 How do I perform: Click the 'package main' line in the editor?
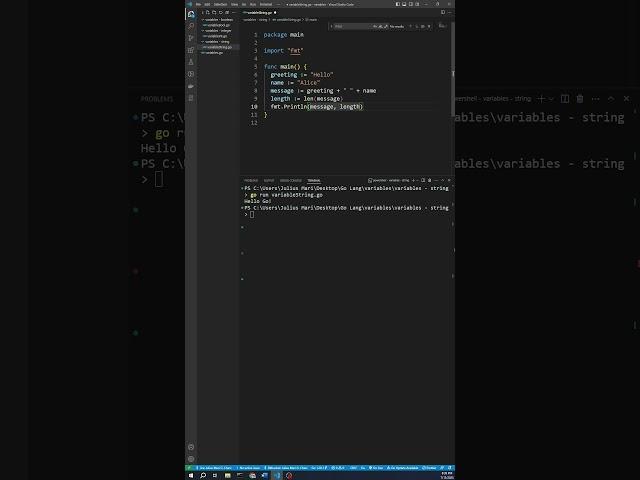(x=284, y=35)
